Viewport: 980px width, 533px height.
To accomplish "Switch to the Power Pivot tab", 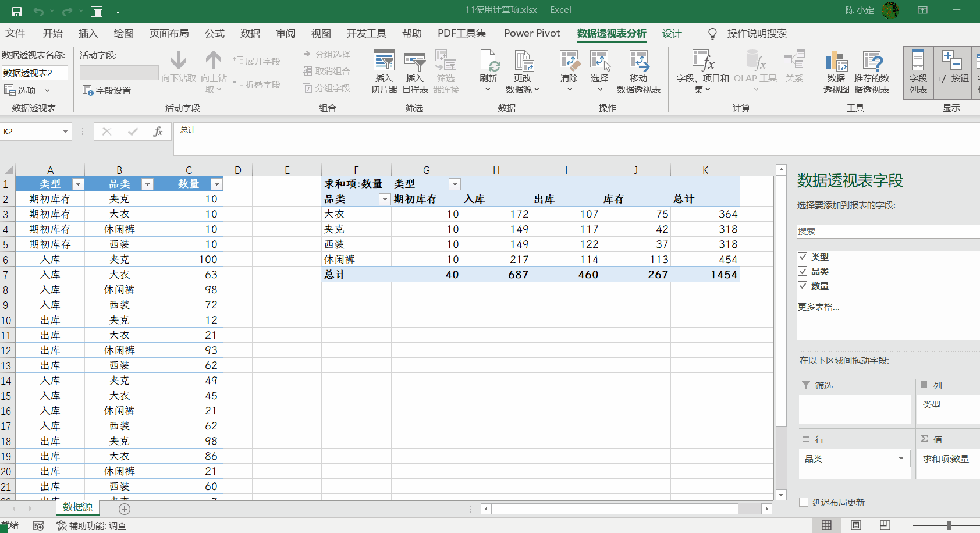I will point(532,34).
